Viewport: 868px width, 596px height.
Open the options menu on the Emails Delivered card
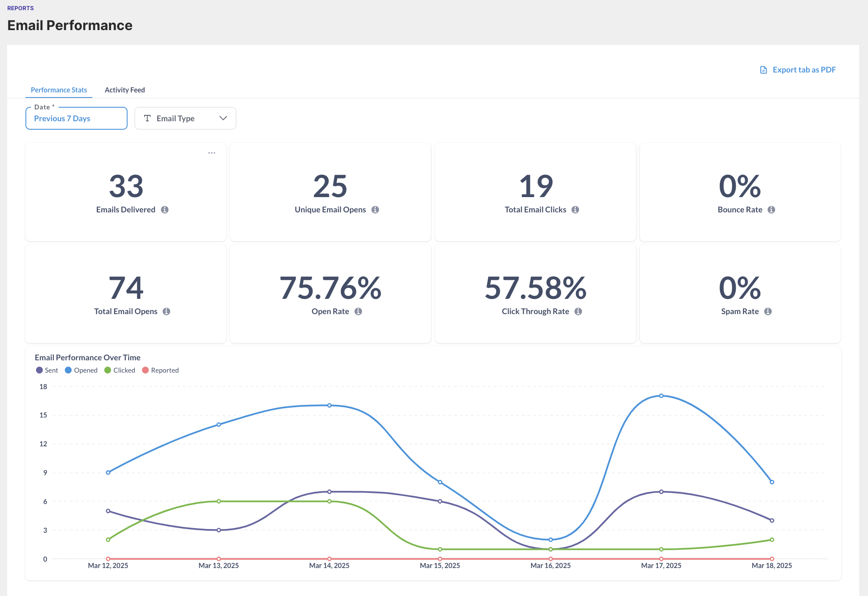pyautogui.click(x=211, y=153)
